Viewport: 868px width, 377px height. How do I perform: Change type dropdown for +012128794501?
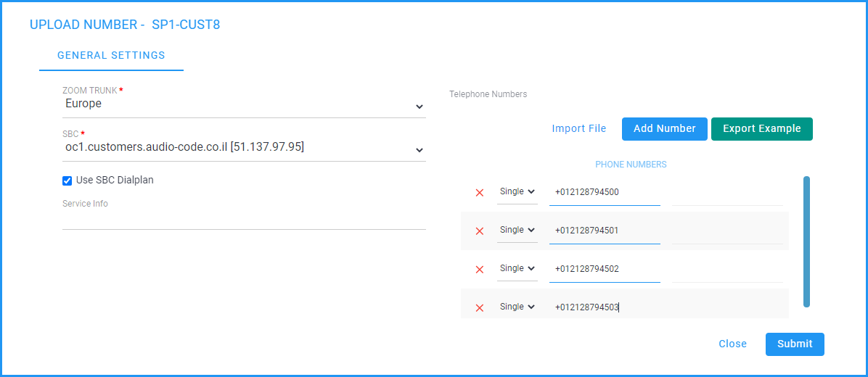click(517, 230)
